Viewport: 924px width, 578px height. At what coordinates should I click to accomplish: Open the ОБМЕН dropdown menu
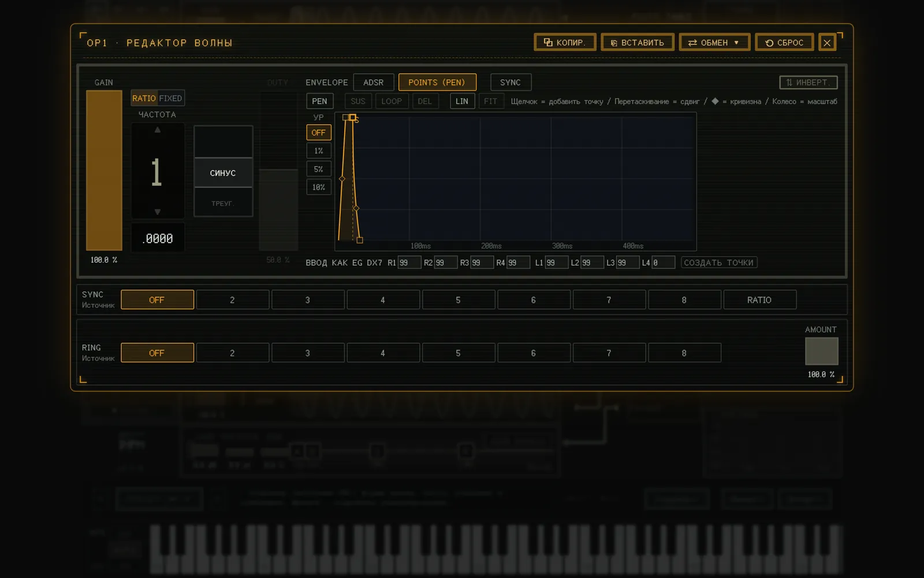pyautogui.click(x=714, y=42)
